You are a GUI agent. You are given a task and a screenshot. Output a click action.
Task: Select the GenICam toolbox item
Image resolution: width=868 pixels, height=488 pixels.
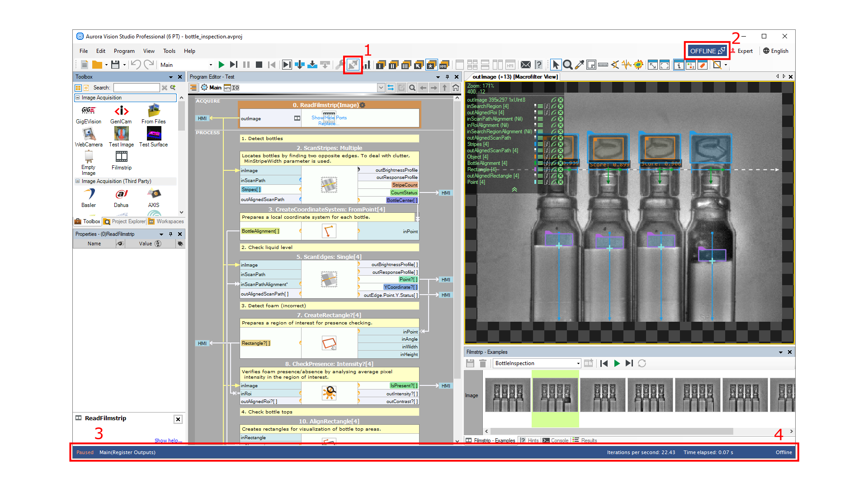121,115
